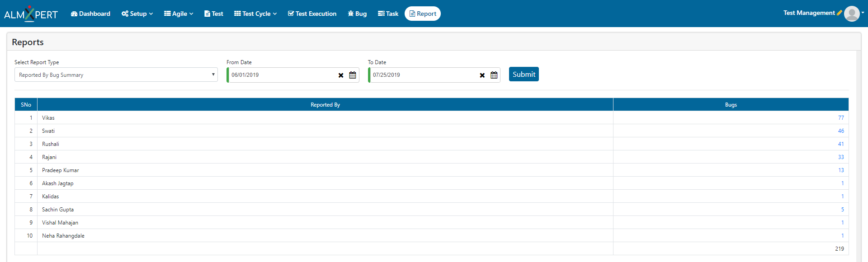
Task: Open Sachin Gupta's bug count 5
Action: pos(843,210)
